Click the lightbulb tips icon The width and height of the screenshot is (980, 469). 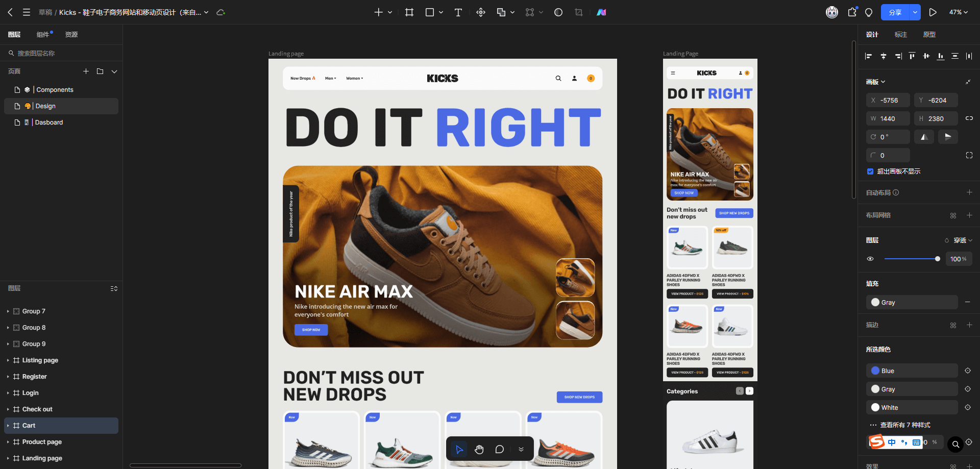pyautogui.click(x=869, y=12)
